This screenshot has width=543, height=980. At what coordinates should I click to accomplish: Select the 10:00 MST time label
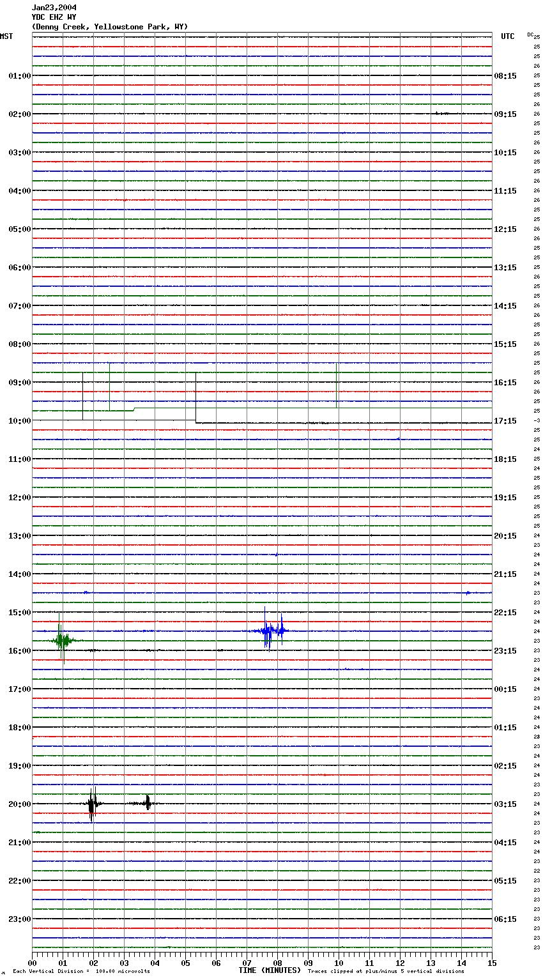click(20, 421)
